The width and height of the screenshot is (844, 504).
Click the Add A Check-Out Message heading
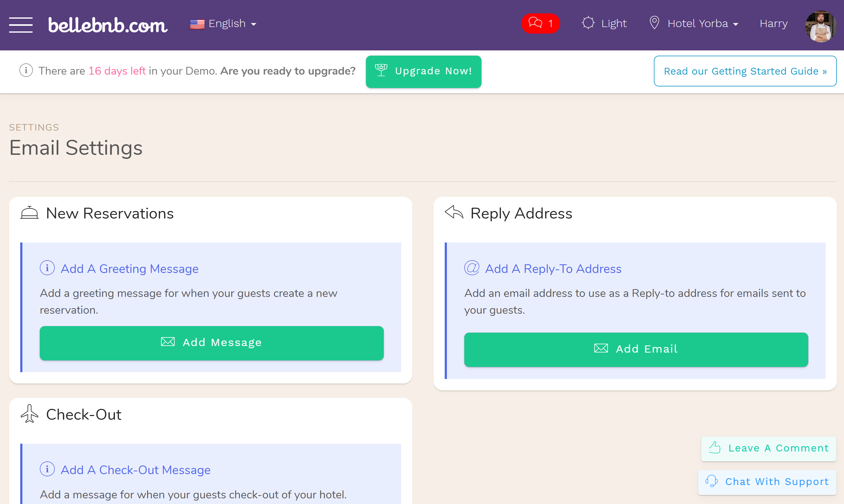click(136, 470)
